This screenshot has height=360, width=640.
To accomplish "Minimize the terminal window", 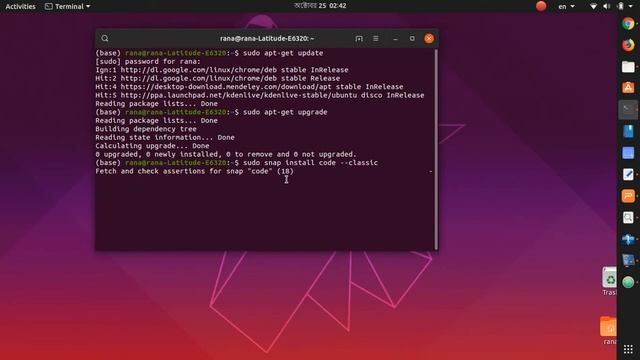I will (x=395, y=39).
